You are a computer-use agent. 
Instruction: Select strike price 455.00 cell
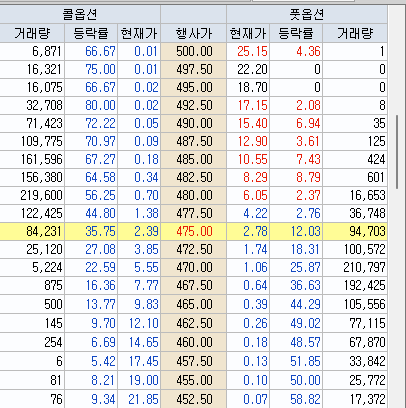pyautogui.click(x=194, y=380)
